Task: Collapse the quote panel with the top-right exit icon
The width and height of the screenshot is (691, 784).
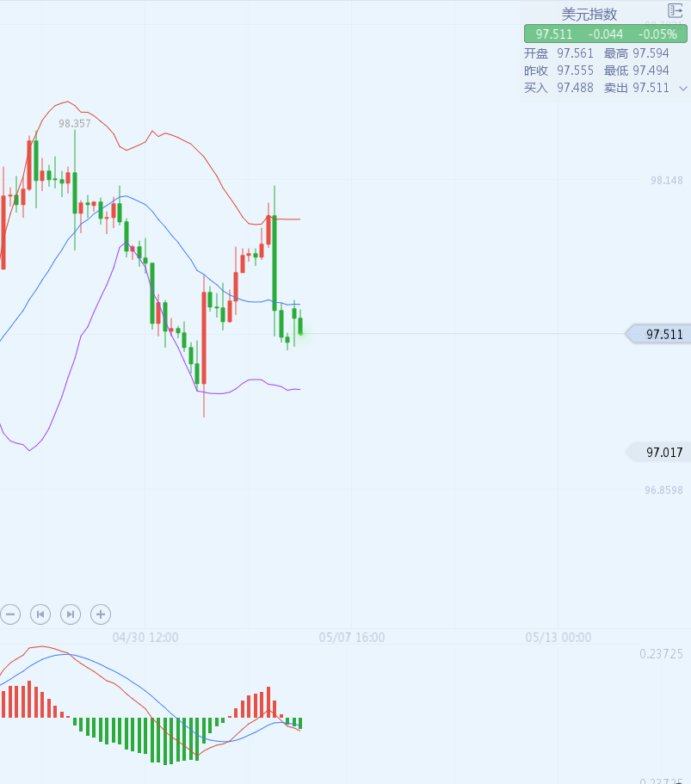Action: click(x=675, y=10)
